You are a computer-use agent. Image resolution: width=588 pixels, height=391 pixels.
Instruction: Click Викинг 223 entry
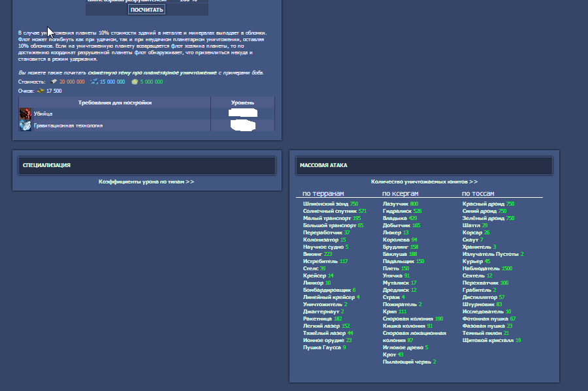coord(318,254)
